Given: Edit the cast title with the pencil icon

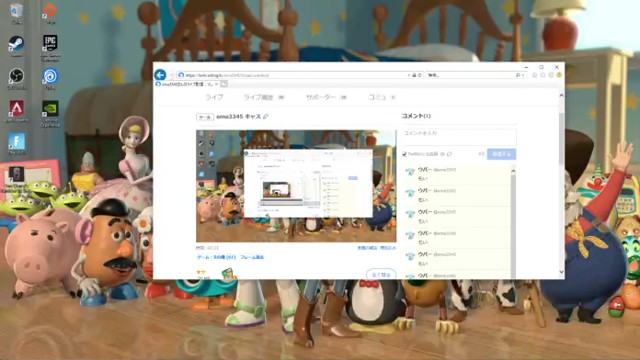Looking at the screenshot, I should pyautogui.click(x=266, y=116).
